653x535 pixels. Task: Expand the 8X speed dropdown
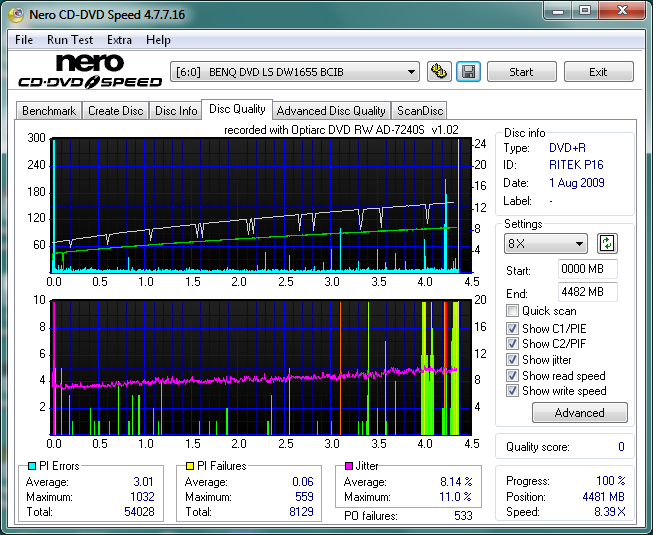point(546,243)
